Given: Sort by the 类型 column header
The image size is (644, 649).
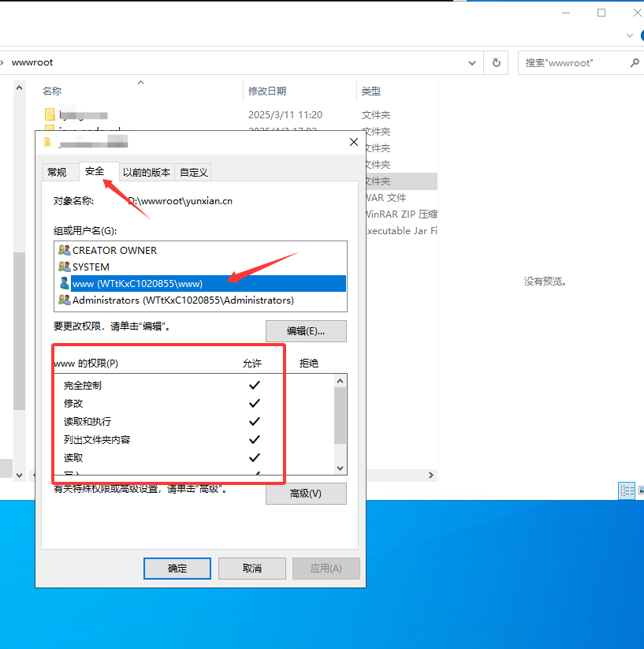Looking at the screenshot, I should (x=371, y=91).
